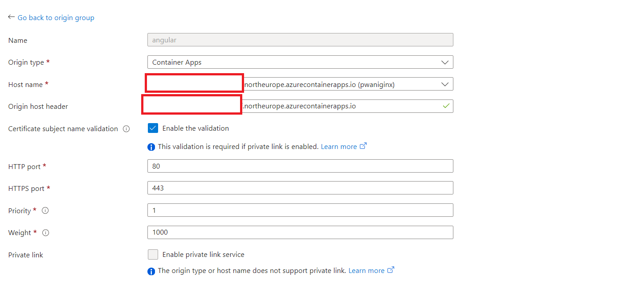Viewport: 644px width, 281px height.
Task: Click external link icon after private link Learn more
Action: (391, 270)
